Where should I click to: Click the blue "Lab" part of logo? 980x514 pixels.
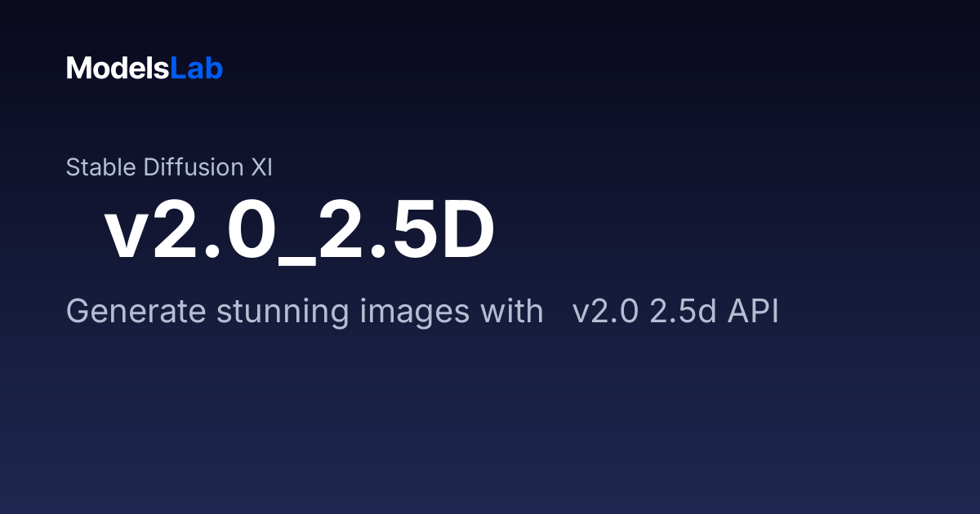click(197, 69)
